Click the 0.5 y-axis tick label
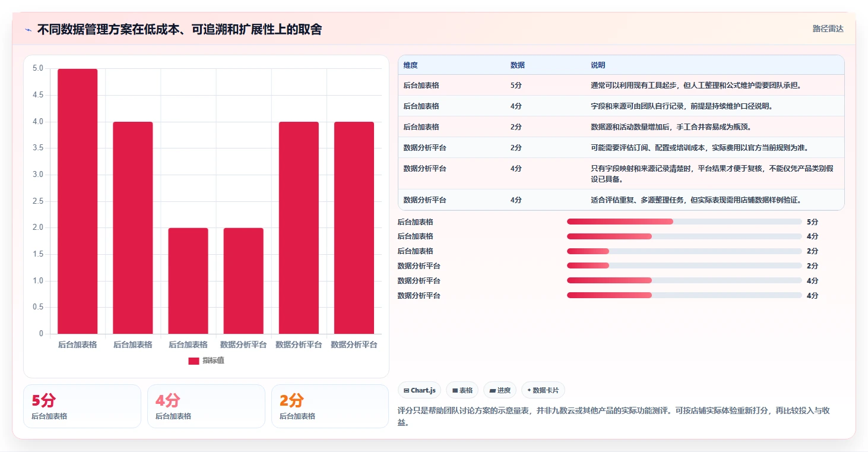The image size is (868, 452). pos(37,307)
